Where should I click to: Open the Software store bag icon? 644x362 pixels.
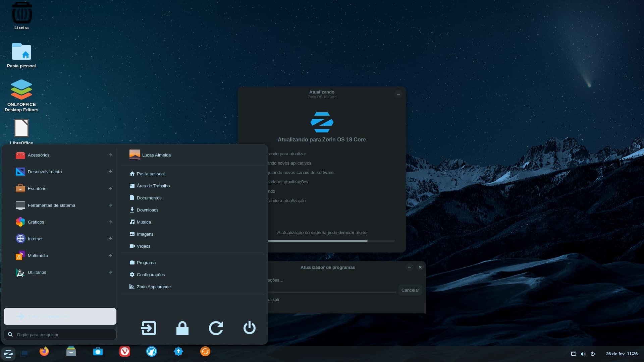tap(98, 351)
